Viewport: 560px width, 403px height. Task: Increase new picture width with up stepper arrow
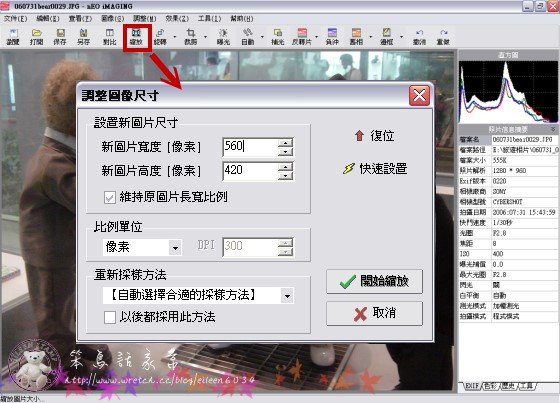click(285, 143)
